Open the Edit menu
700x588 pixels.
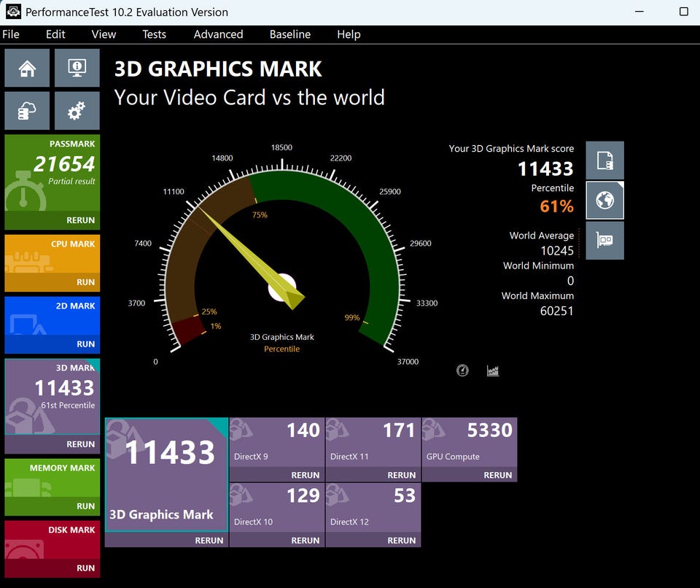55,34
